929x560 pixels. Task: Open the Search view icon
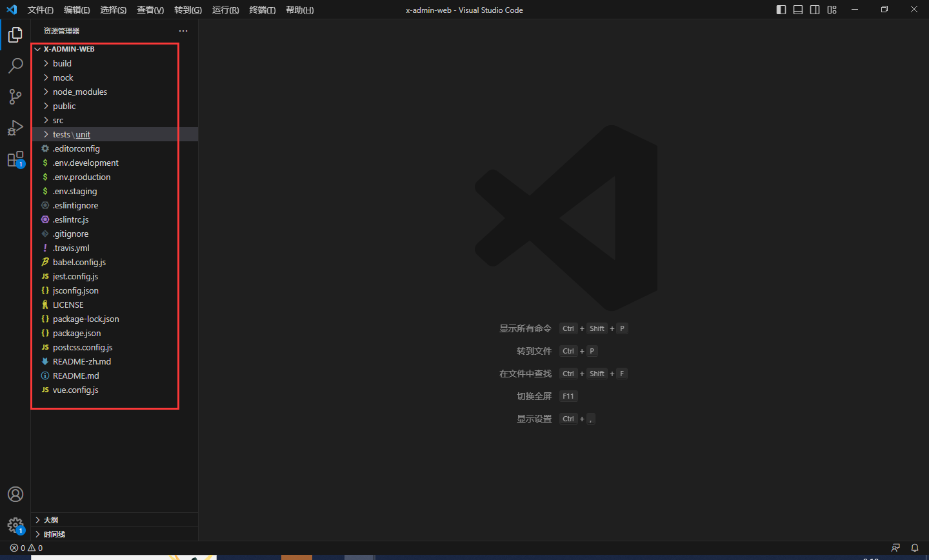15,66
